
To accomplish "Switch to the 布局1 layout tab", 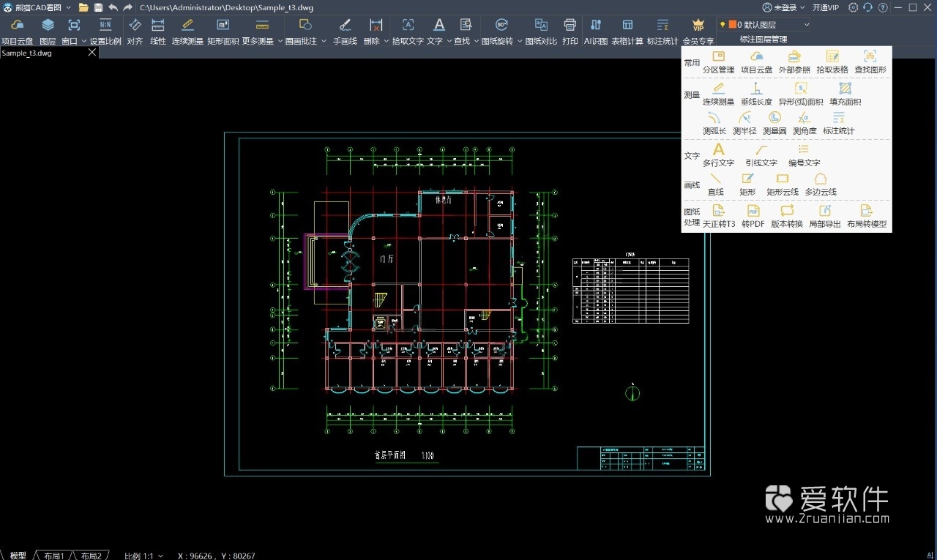I will 53,556.
